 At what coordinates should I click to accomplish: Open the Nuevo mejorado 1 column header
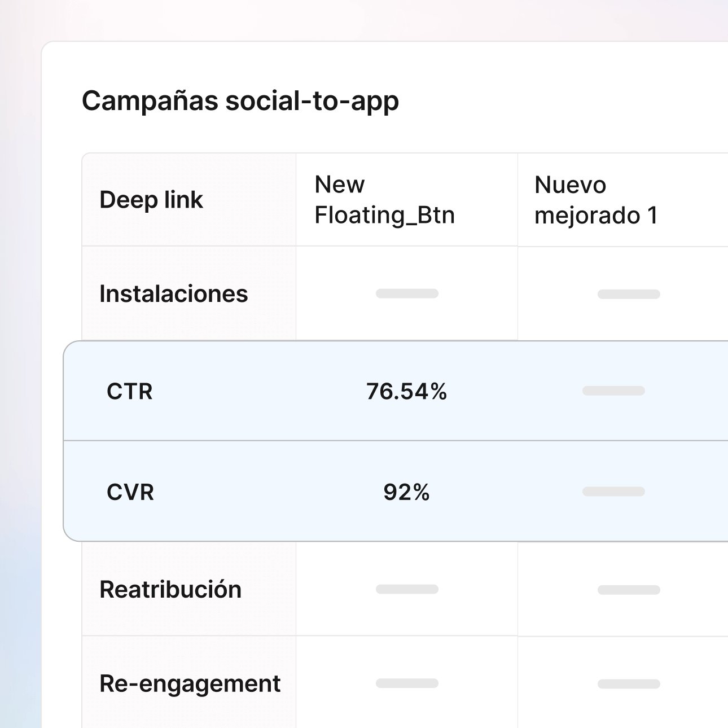pyautogui.click(x=596, y=200)
